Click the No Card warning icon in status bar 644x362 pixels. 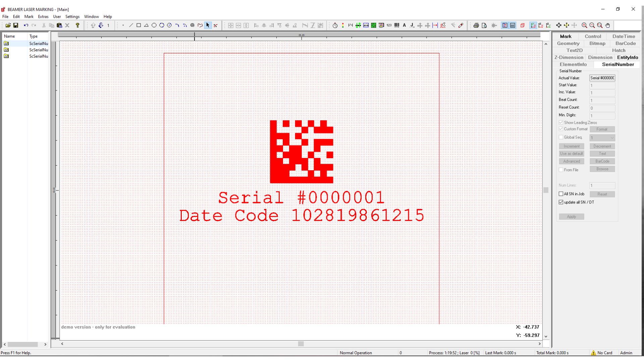[593, 353]
